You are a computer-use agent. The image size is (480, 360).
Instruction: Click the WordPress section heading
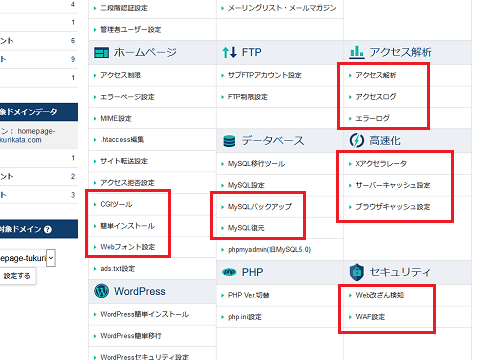[x=140, y=291]
